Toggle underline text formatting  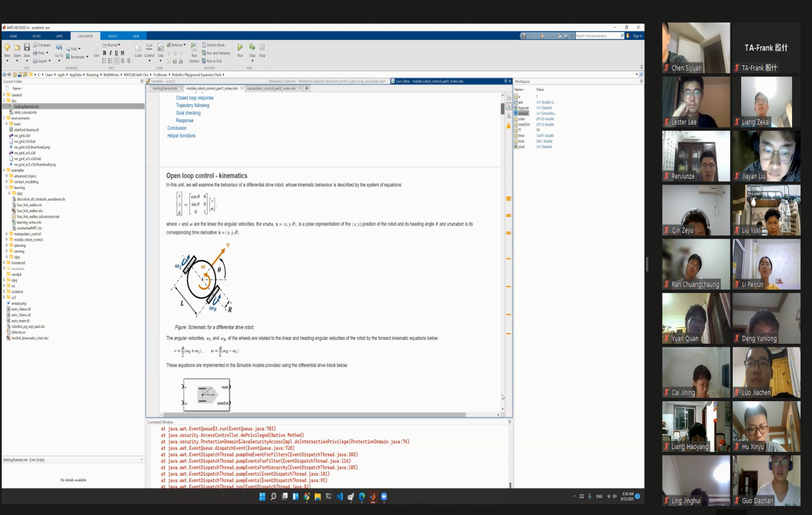click(116, 53)
